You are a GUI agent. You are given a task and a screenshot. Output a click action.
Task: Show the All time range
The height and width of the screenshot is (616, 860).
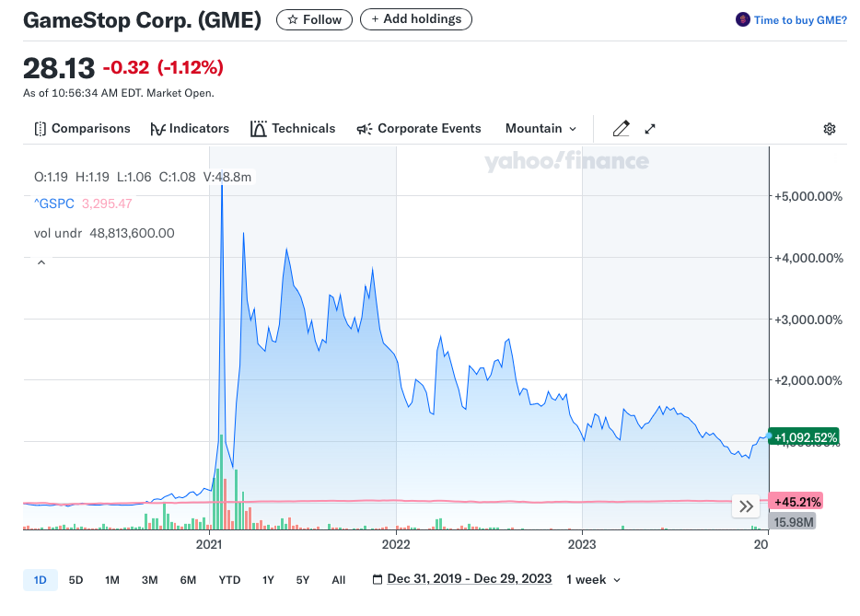pyautogui.click(x=339, y=580)
